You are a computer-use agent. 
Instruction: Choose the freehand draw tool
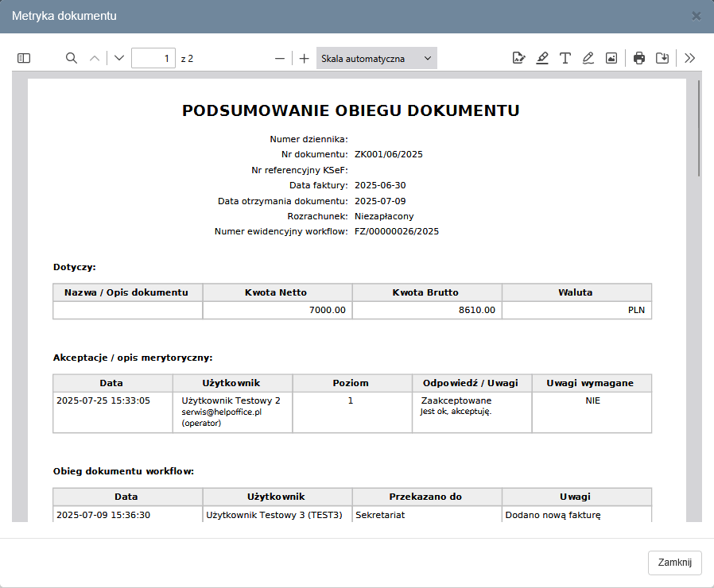coord(588,58)
